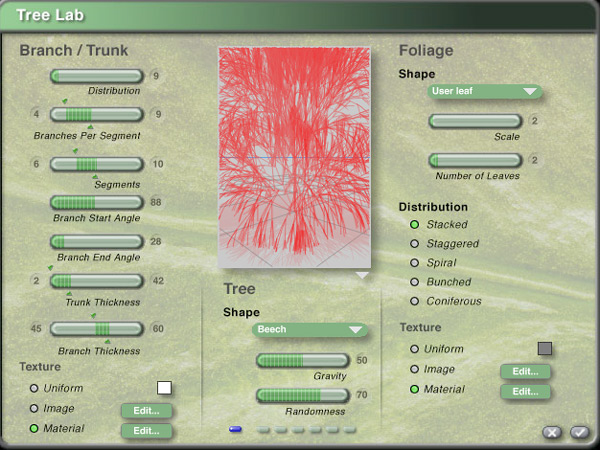Adjust the Branch / Trunk Distribution slider
Viewport: 600px width, 450px height.
(x=97, y=76)
